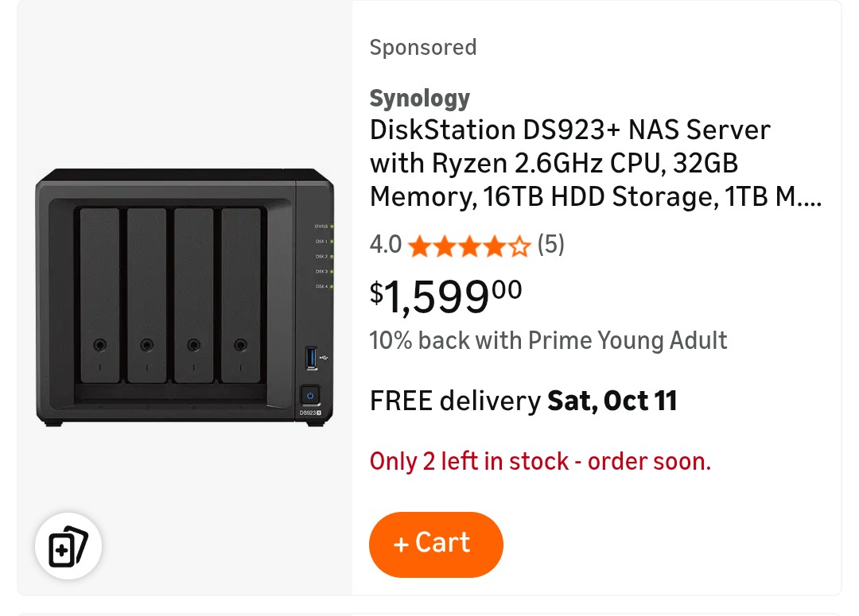Click the power button on NAS image

click(x=310, y=395)
